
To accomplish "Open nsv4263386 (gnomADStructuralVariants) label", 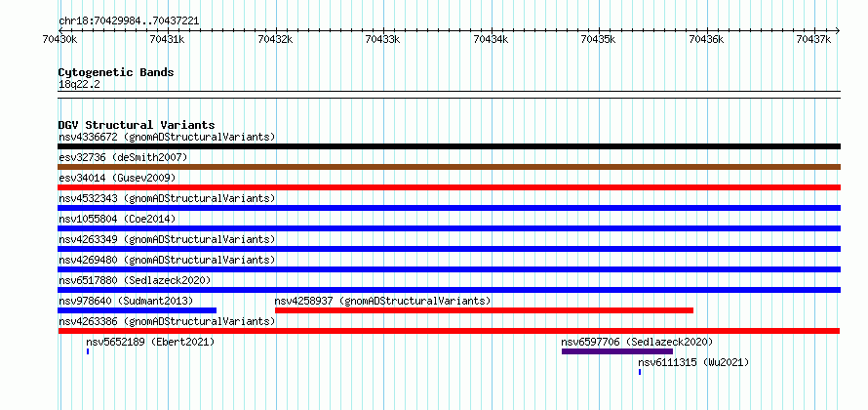I will (x=167, y=321).
